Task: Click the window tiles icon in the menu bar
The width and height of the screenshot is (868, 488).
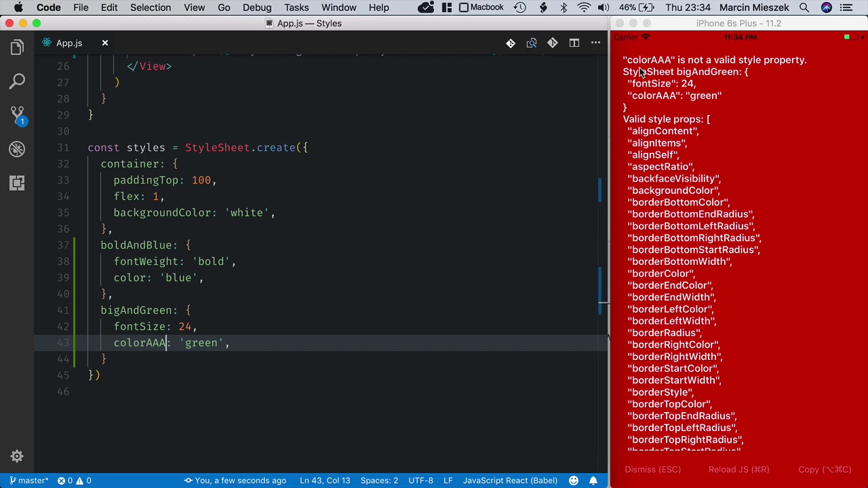Action: click(446, 7)
